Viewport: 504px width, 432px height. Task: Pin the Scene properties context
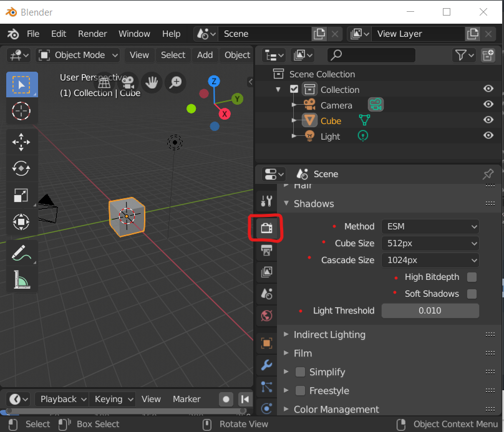pos(488,174)
